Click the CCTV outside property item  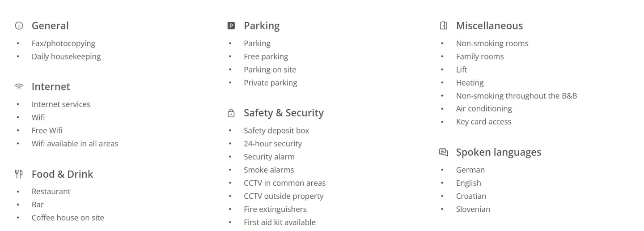click(284, 196)
